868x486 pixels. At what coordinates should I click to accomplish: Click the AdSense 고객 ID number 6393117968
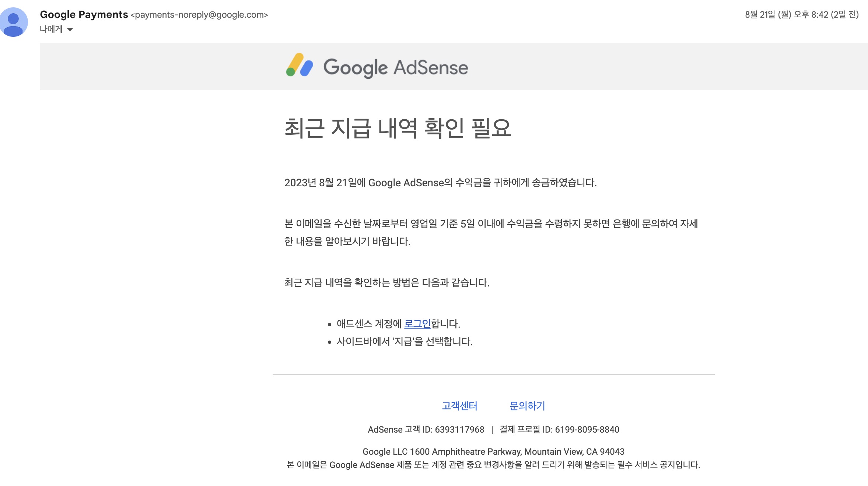coord(459,430)
